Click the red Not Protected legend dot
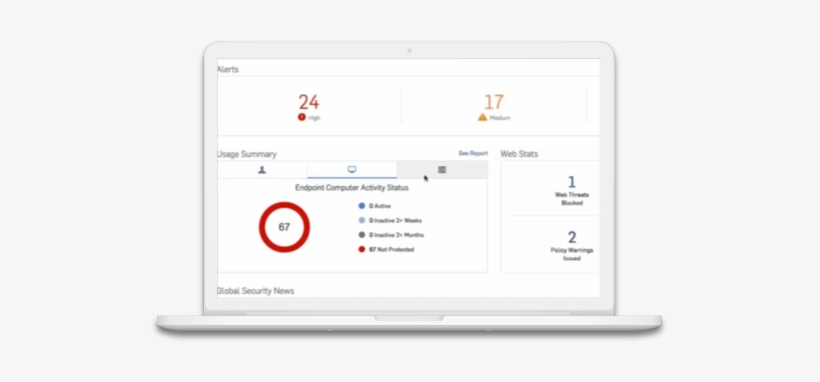 pos(361,249)
